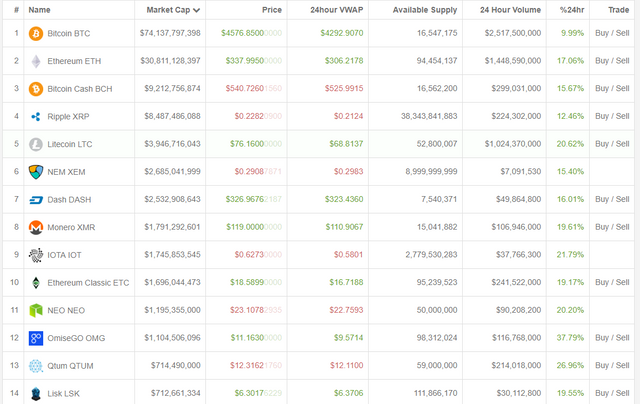Open the Ethereum Classic ETC name link
The height and width of the screenshot is (404, 640).
88,283
